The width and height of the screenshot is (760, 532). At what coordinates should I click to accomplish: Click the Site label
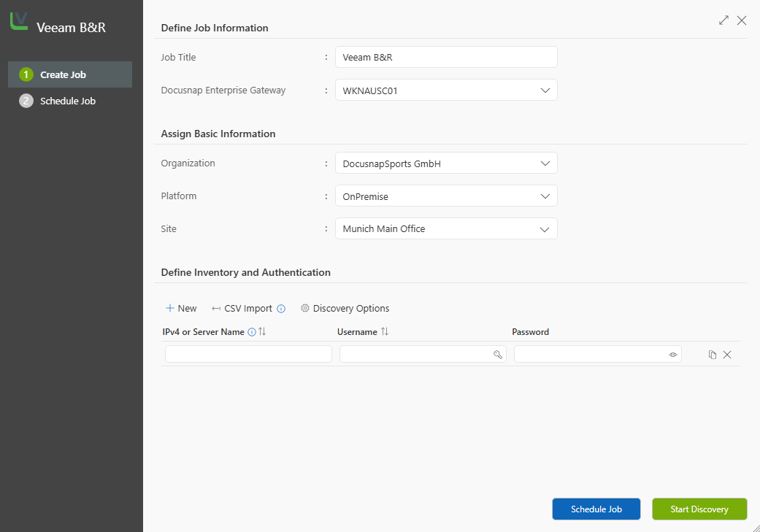(169, 228)
